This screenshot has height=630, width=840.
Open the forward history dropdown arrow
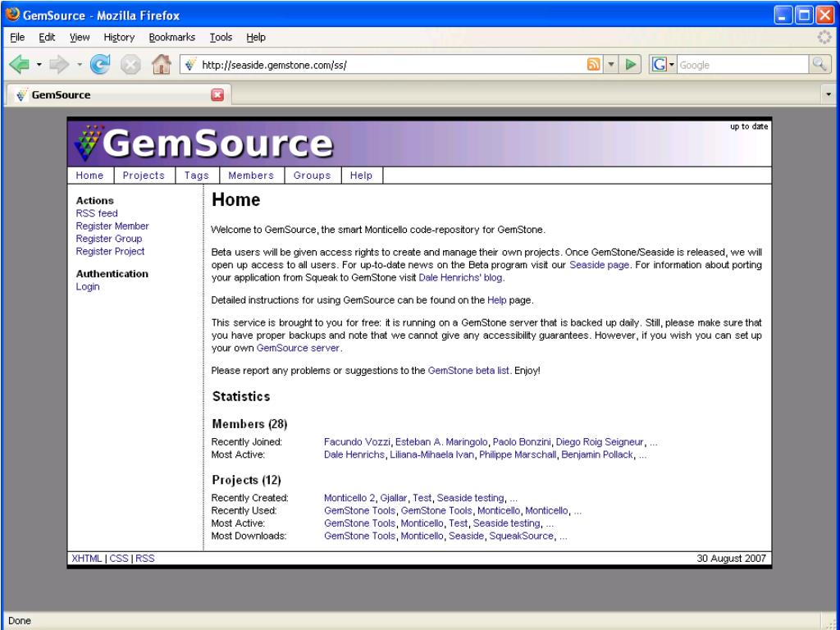pos(80,65)
